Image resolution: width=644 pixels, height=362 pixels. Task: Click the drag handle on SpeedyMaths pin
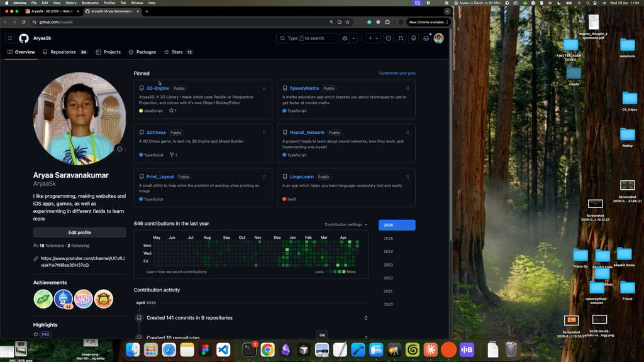(408, 88)
